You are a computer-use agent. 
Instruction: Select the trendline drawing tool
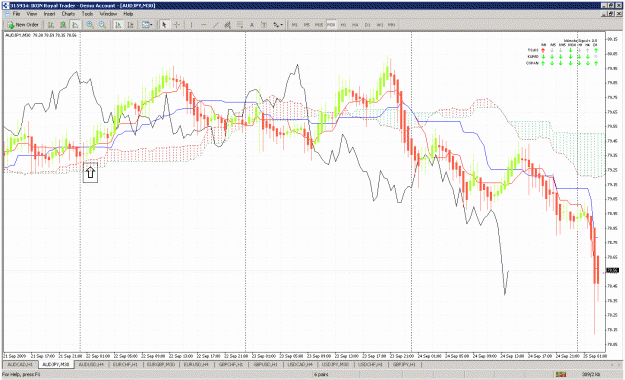coord(216,25)
